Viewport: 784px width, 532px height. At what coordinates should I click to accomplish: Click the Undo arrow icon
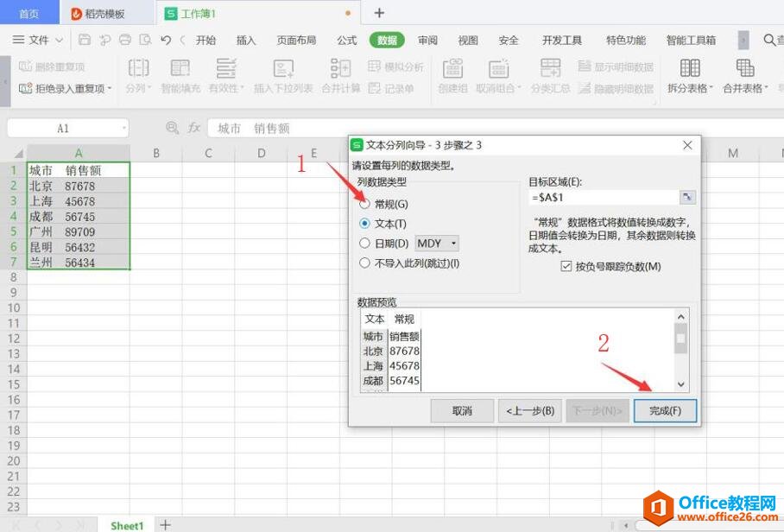coord(166,40)
